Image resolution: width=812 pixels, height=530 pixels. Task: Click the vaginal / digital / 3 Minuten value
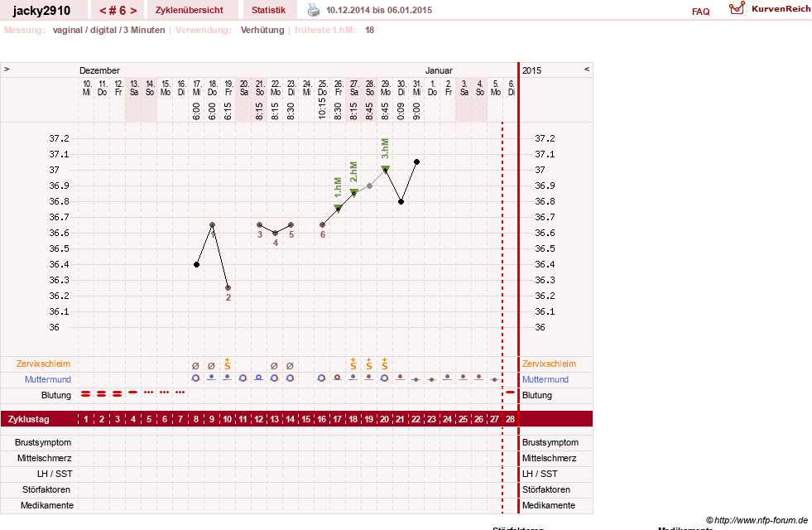pyautogui.click(x=108, y=30)
